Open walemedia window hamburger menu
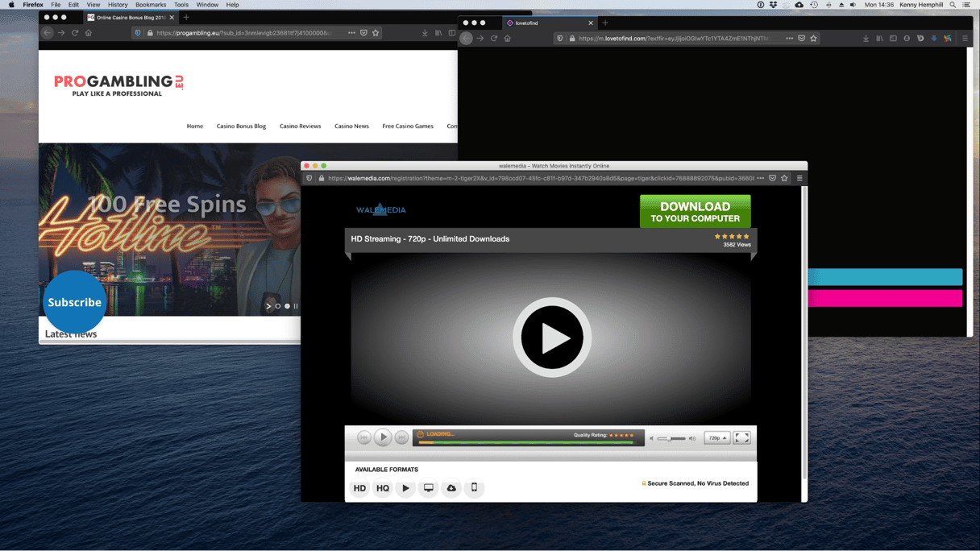The image size is (980, 551). [x=799, y=178]
